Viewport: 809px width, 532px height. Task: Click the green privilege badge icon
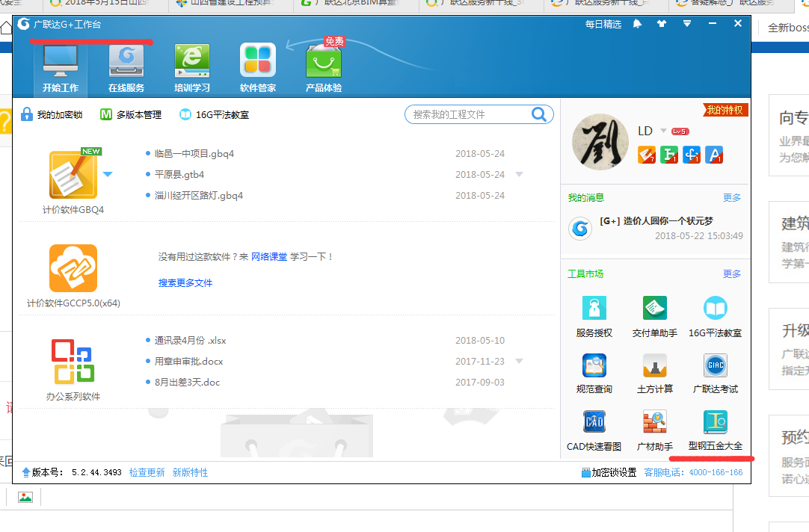click(x=669, y=155)
